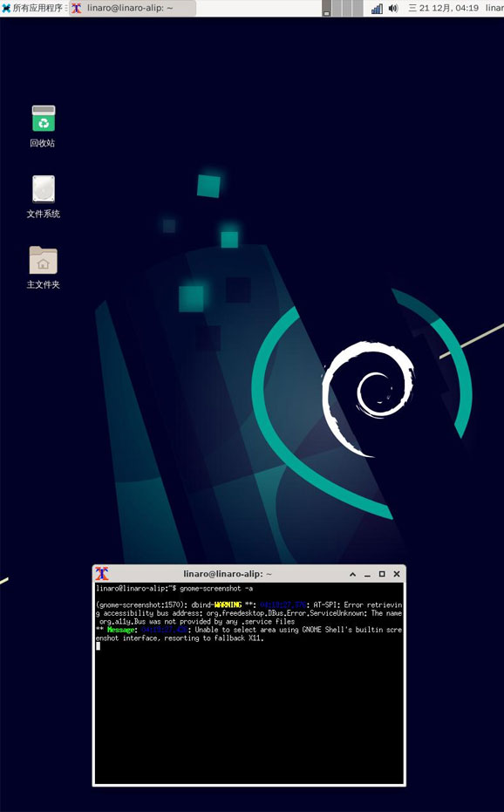Image resolution: width=504 pixels, height=812 pixels.
Task: Click the network signal icon in panel
Action: [x=377, y=9]
